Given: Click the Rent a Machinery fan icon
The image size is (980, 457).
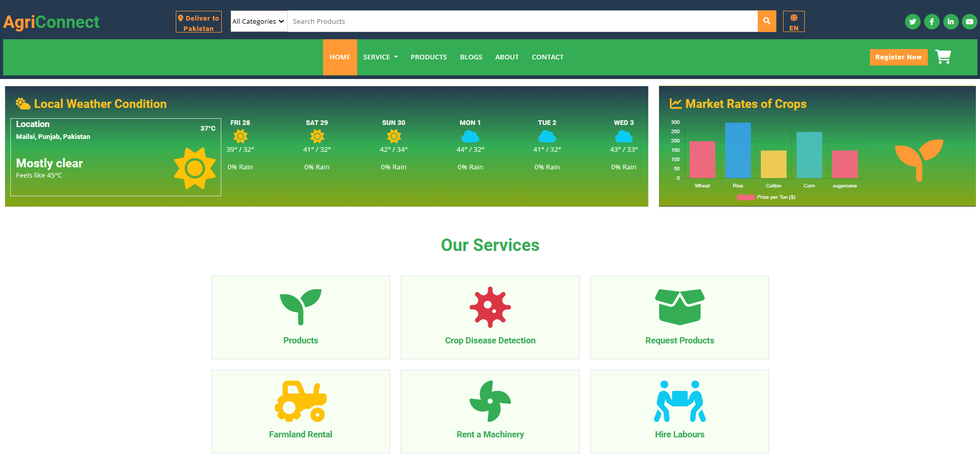Looking at the screenshot, I should (x=490, y=401).
